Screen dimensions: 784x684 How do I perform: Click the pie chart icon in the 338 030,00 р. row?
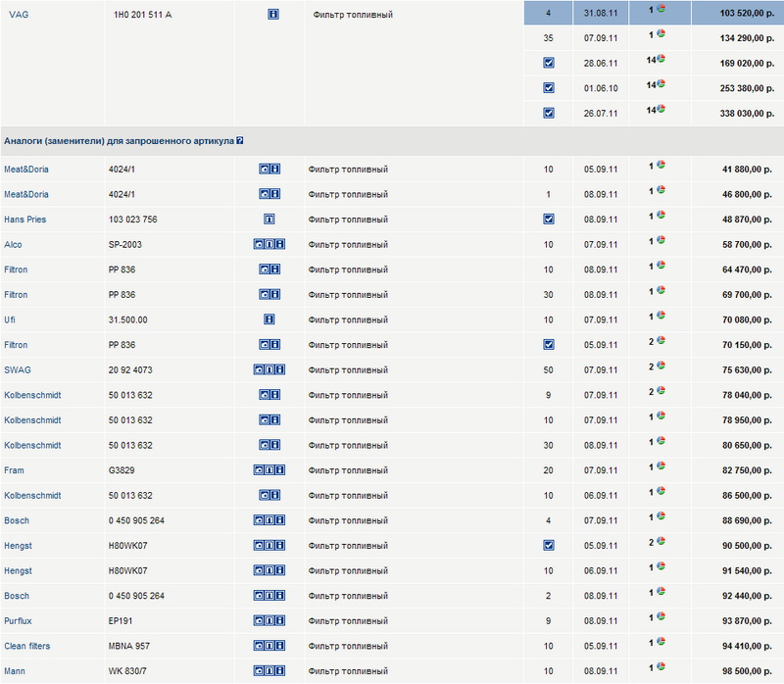pos(661,109)
